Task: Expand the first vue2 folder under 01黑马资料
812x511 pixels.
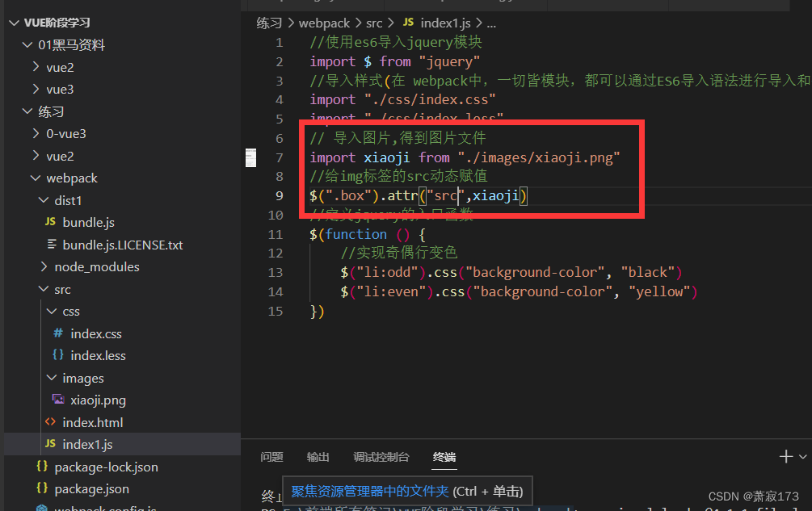Action: (x=36, y=67)
